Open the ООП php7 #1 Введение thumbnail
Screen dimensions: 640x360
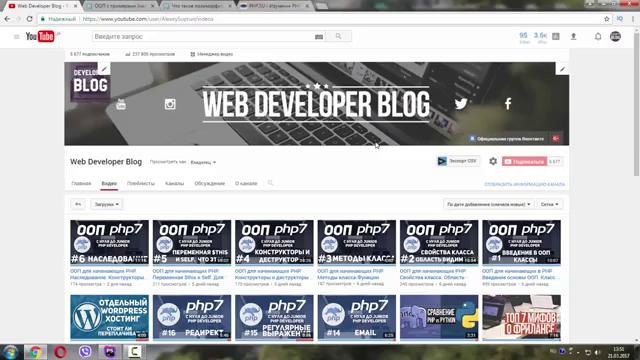pos(522,242)
